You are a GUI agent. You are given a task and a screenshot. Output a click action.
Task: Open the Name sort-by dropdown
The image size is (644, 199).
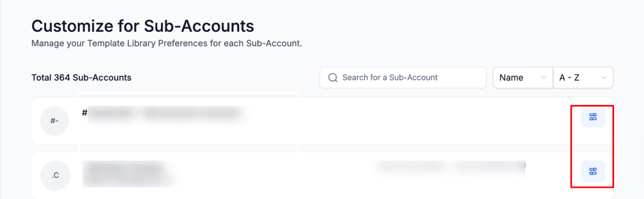click(523, 78)
